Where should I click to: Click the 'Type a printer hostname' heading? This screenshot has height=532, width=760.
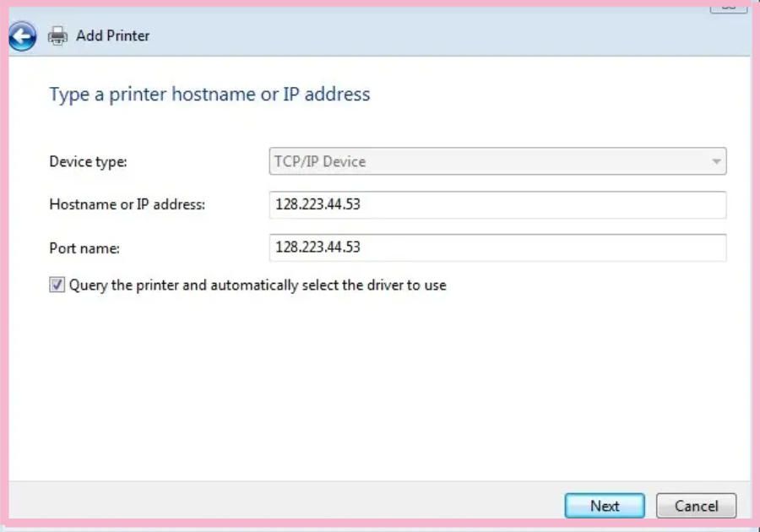tap(209, 94)
